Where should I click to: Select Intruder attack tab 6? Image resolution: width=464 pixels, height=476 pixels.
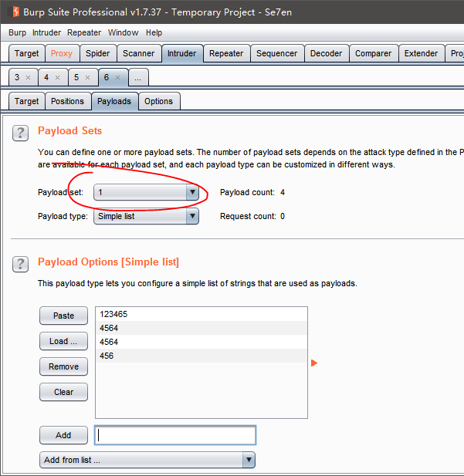[107, 78]
